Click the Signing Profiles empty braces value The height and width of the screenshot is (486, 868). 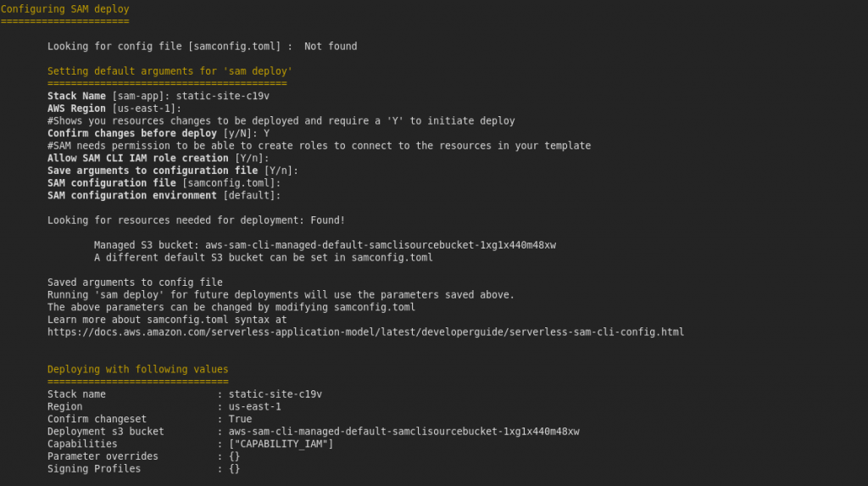234,469
